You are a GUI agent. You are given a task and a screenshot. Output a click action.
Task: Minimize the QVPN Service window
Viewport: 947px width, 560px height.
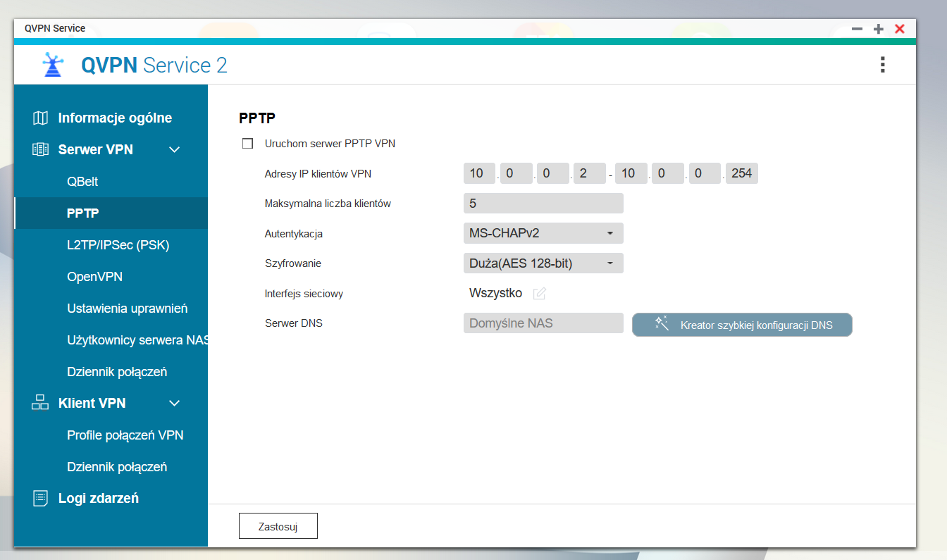(x=857, y=29)
